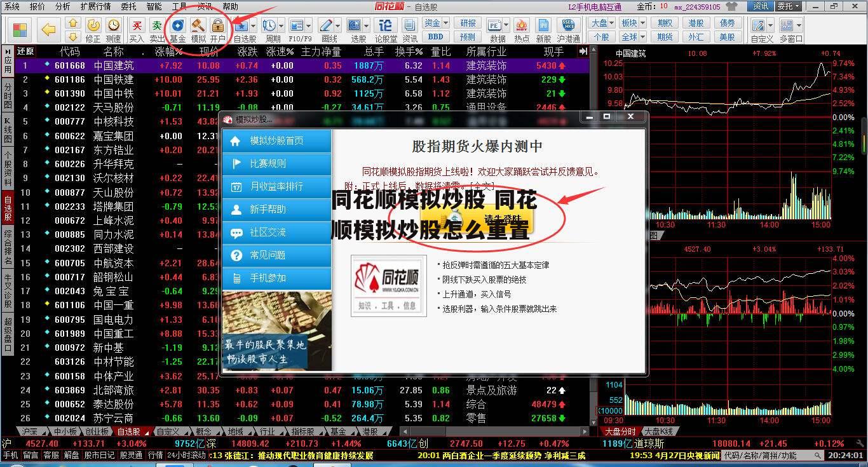Open the 综合排名 vertical side tab
The image size is (868, 467).
[8, 247]
